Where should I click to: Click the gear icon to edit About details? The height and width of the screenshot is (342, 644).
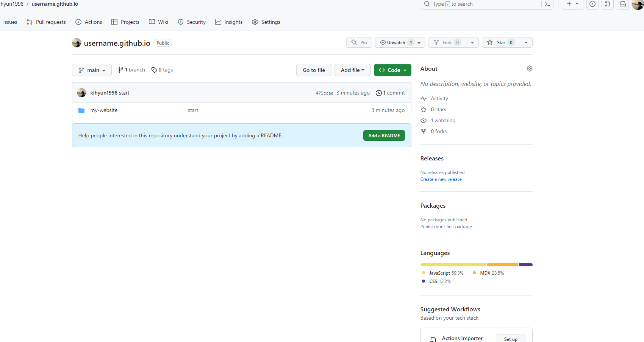pos(530,68)
